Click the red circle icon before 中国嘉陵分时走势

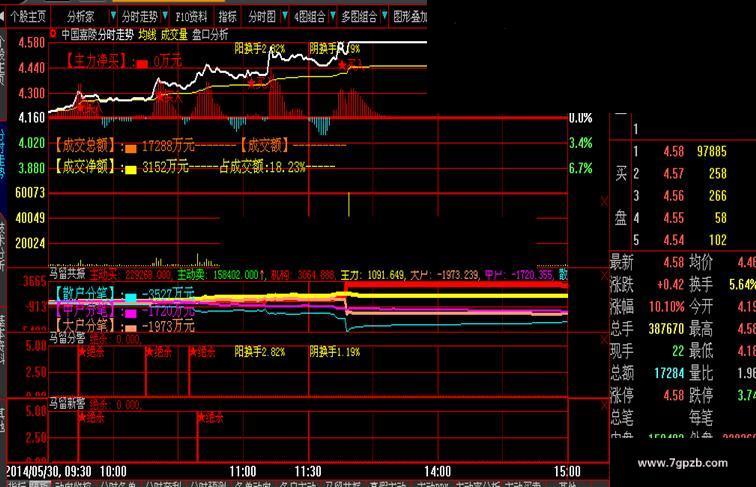[53, 34]
